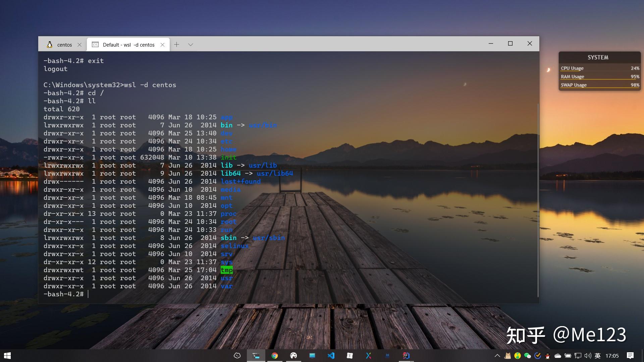Select the penguin icon on the centos tab
This screenshot has height=362, width=644.
50,44
